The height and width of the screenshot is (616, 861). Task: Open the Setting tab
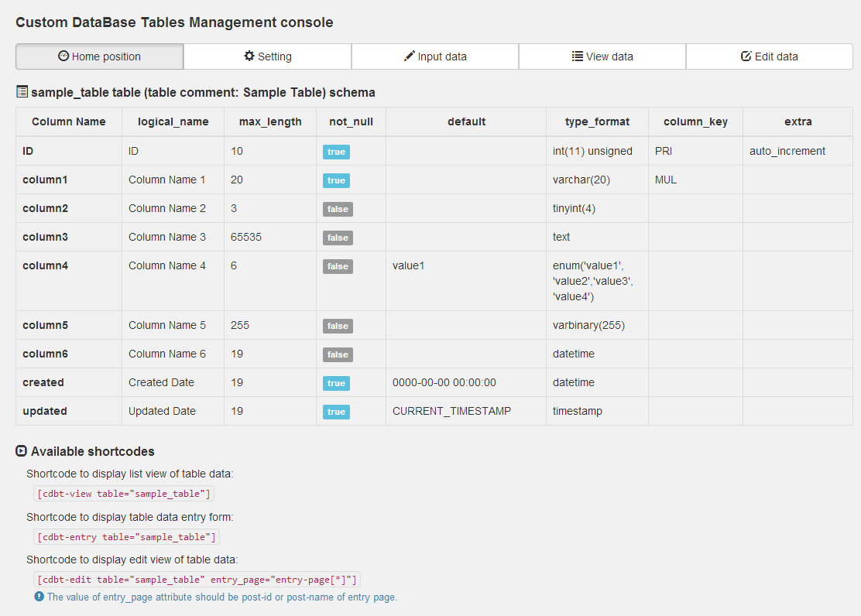pos(267,56)
